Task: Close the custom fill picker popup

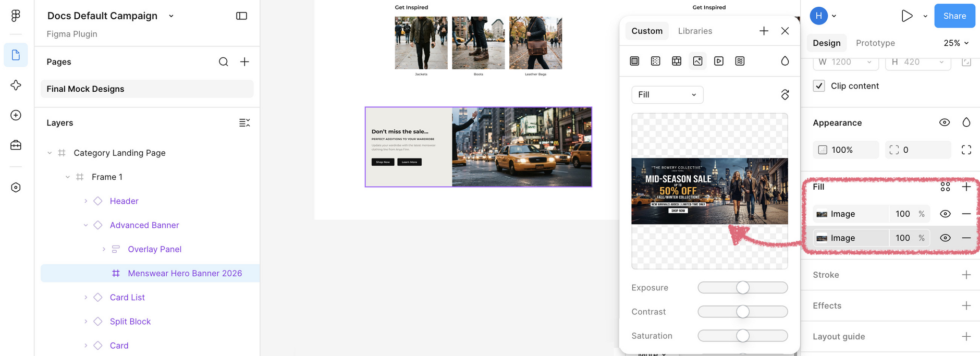Action: (x=785, y=31)
